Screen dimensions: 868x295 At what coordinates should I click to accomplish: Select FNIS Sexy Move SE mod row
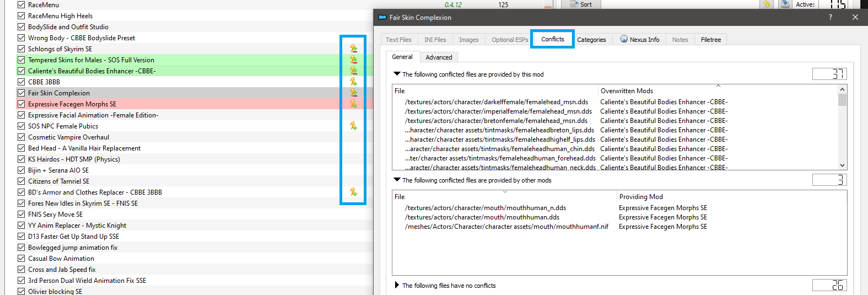click(x=195, y=214)
